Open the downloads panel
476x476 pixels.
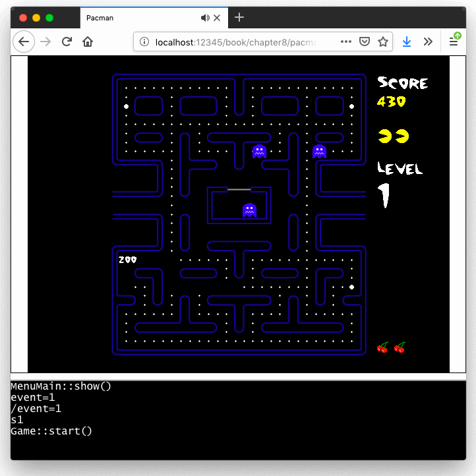[407, 42]
